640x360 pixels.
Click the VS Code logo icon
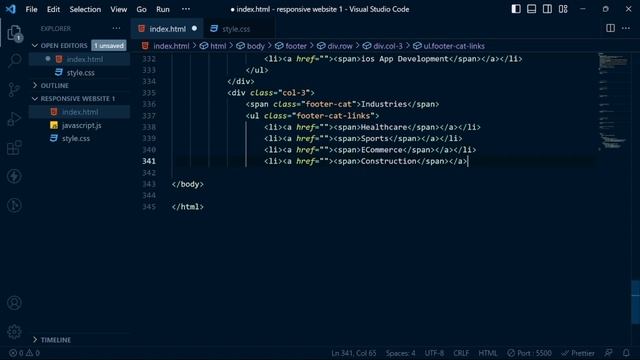click(11, 9)
